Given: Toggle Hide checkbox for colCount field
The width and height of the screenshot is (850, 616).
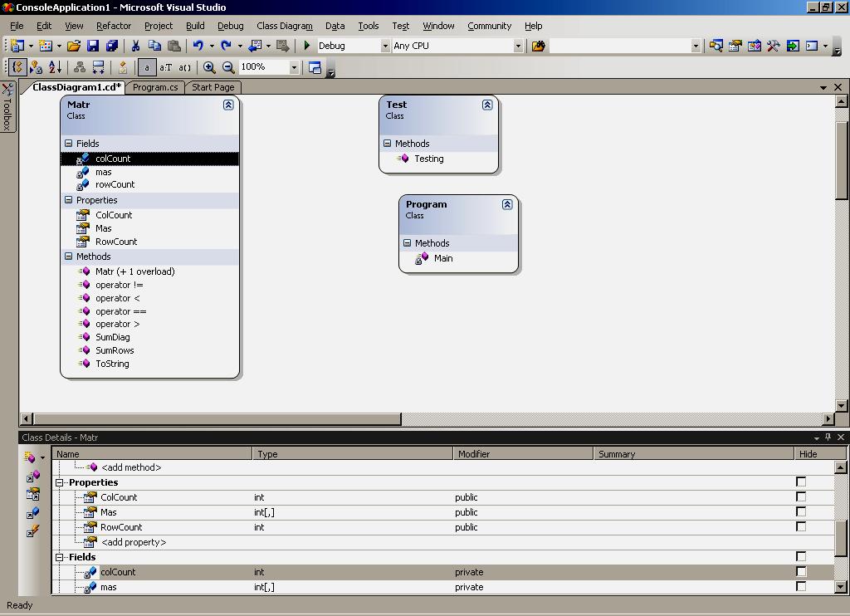Looking at the screenshot, I should pos(801,571).
